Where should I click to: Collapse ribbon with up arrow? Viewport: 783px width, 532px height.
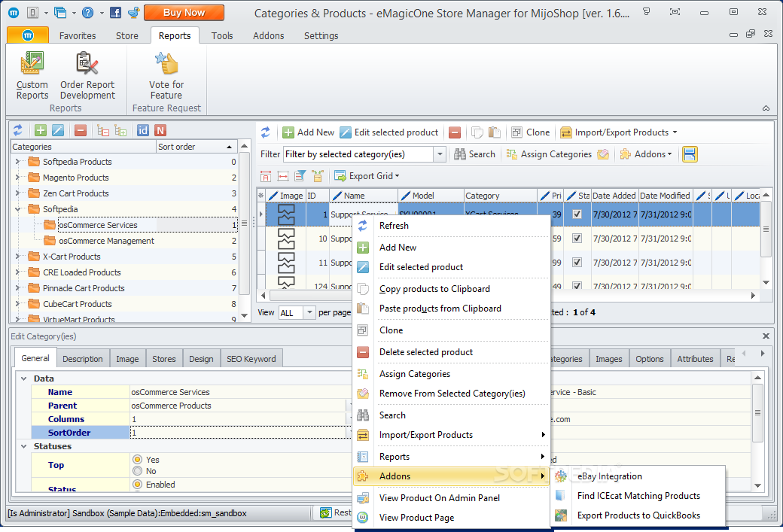(x=766, y=108)
